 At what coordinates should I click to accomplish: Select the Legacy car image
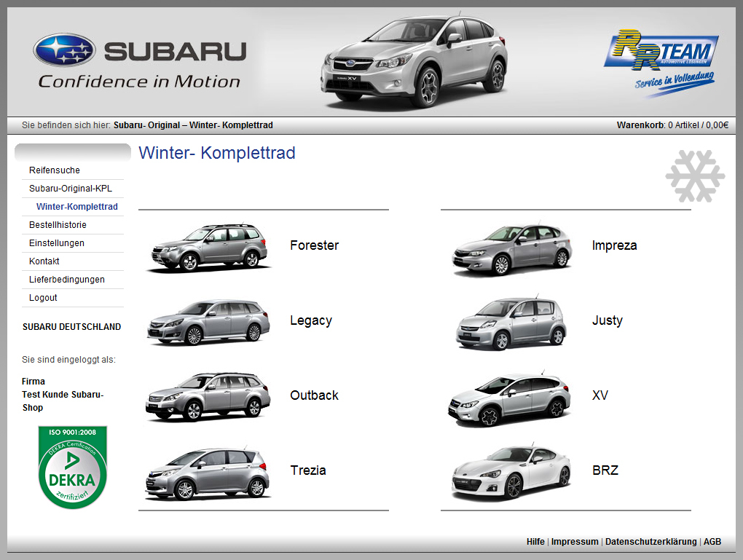point(208,321)
